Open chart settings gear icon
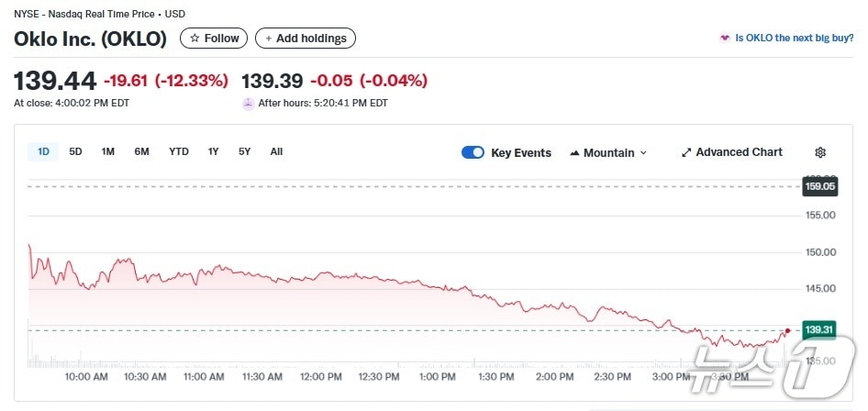This screenshot has width=868, height=411. pyautogui.click(x=820, y=152)
